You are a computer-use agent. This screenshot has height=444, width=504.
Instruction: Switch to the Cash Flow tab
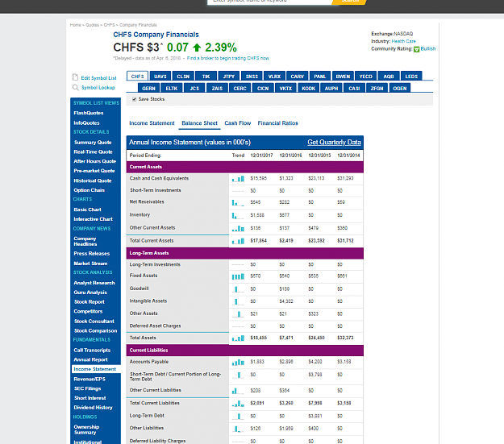[x=238, y=123]
